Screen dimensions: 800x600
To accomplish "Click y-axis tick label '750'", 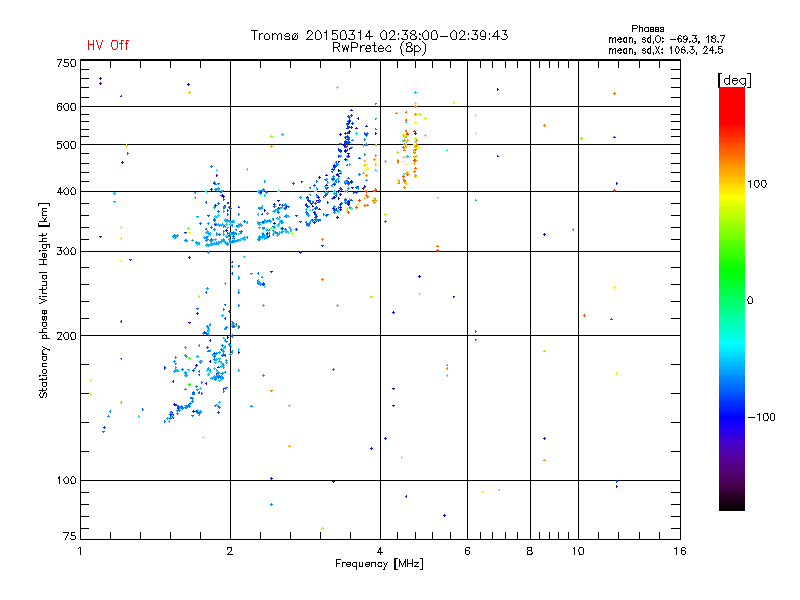I will [x=67, y=63].
